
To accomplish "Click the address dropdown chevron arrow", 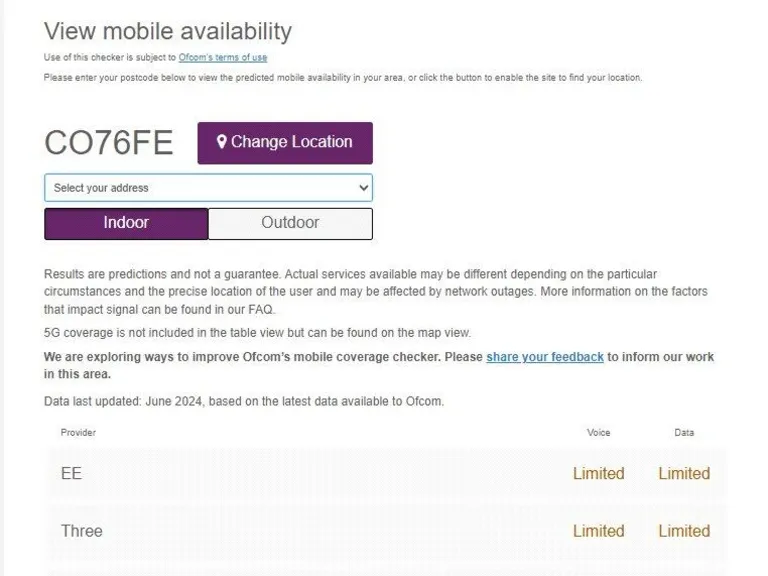I will coord(363,188).
